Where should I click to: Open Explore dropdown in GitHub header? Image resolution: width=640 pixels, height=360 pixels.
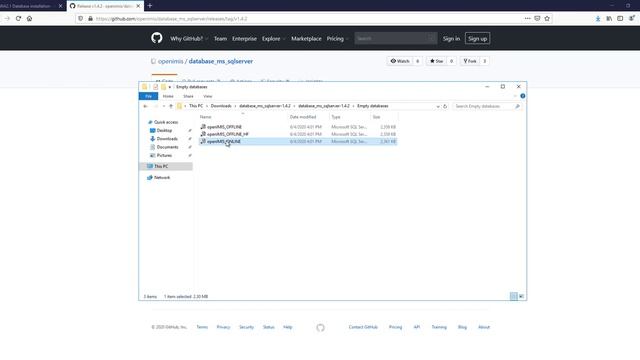tap(273, 38)
